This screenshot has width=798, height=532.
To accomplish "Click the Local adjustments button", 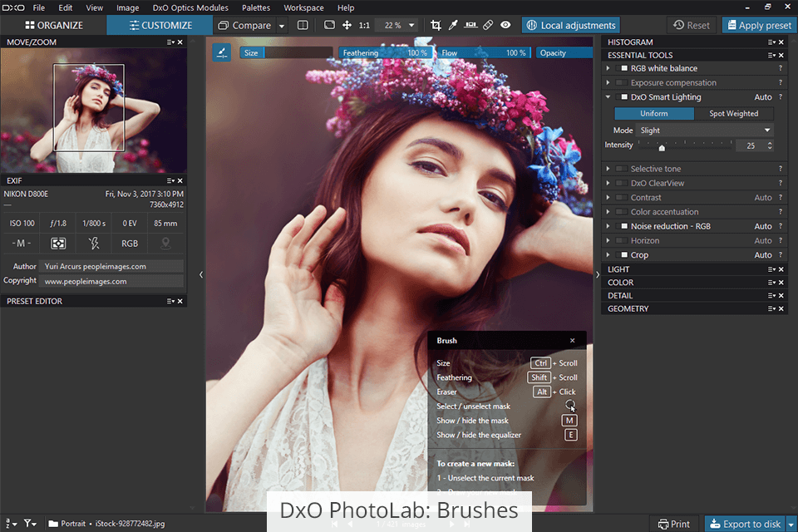I will (x=571, y=25).
